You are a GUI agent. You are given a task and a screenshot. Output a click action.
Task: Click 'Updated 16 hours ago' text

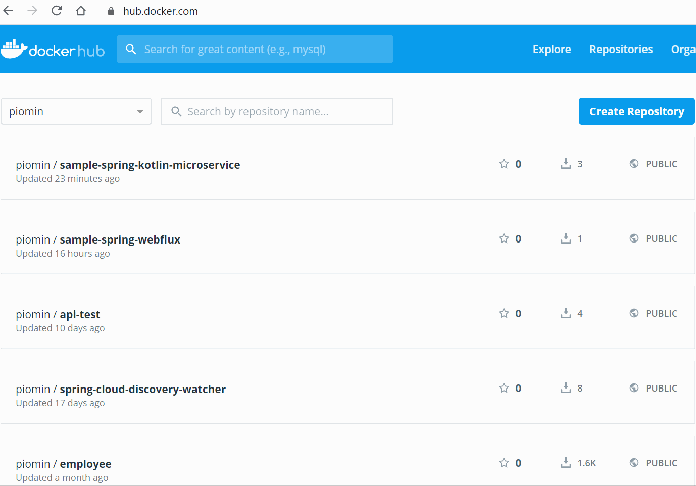(63, 253)
